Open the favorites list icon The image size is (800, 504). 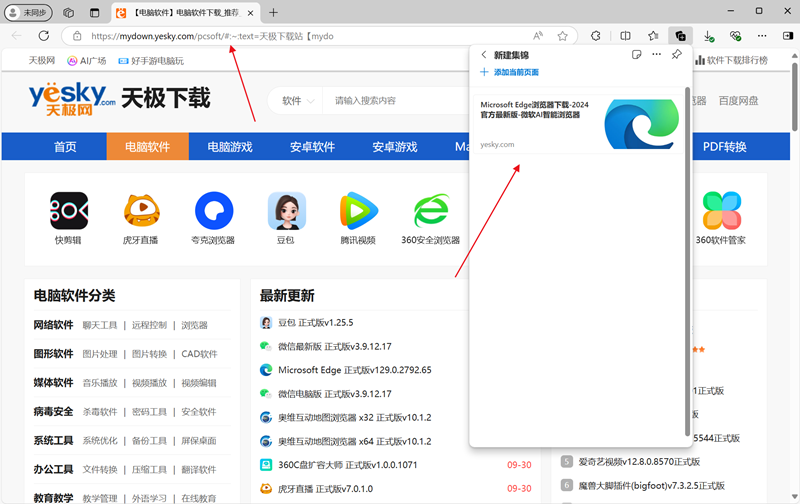tap(653, 36)
